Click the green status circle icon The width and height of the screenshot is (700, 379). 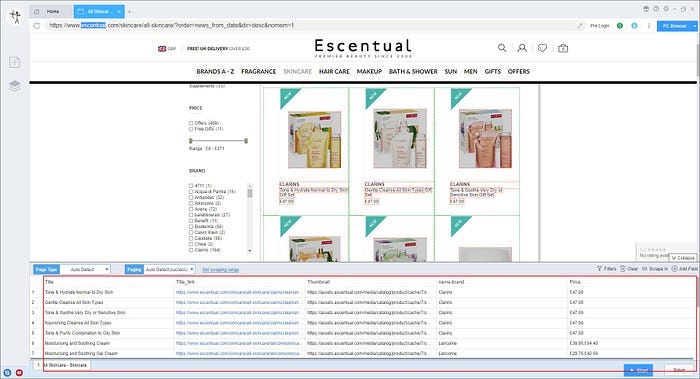coord(620,25)
